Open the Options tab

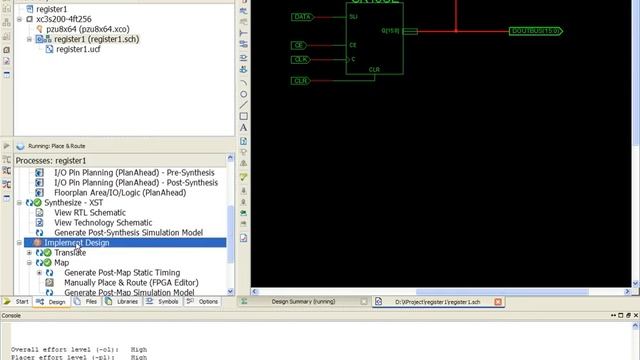coord(202,302)
